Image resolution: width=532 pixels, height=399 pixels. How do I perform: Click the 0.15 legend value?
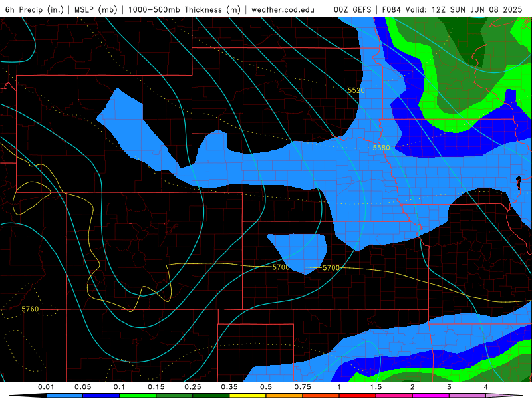coord(156,387)
